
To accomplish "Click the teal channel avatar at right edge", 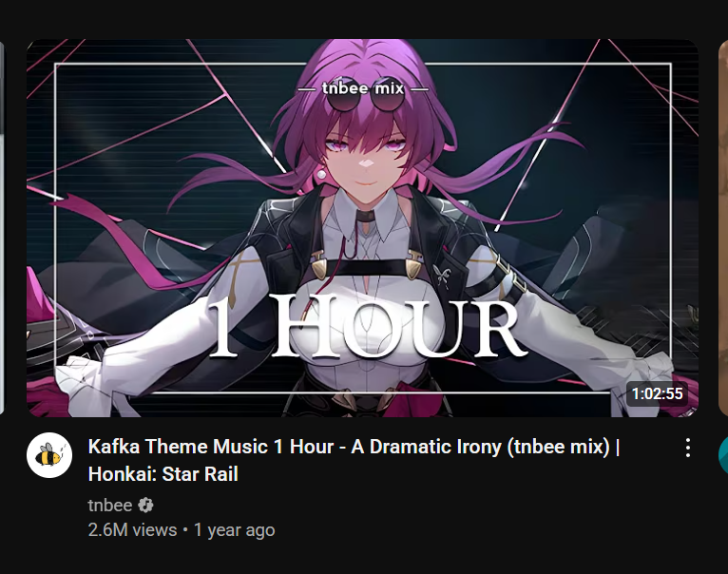I will 723,455.
